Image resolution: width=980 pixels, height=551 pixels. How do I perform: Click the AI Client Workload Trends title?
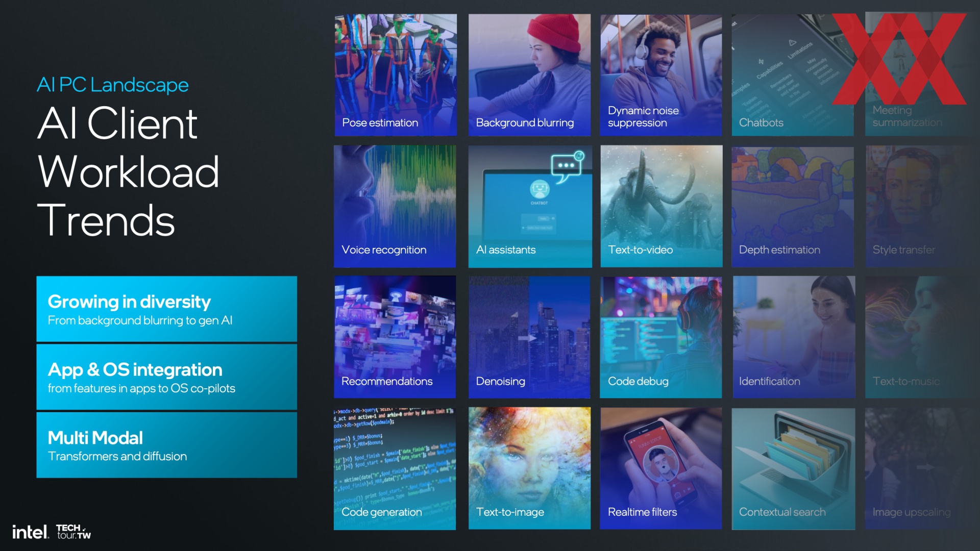[129, 172]
